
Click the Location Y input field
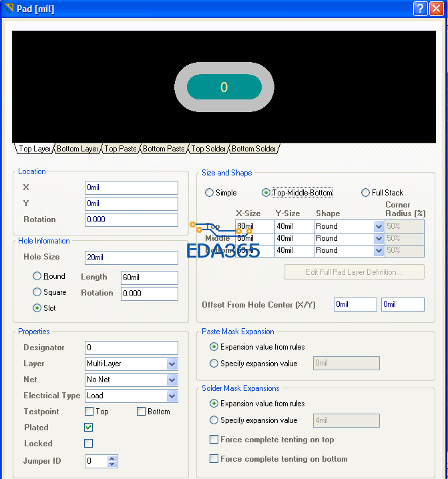[x=132, y=203]
